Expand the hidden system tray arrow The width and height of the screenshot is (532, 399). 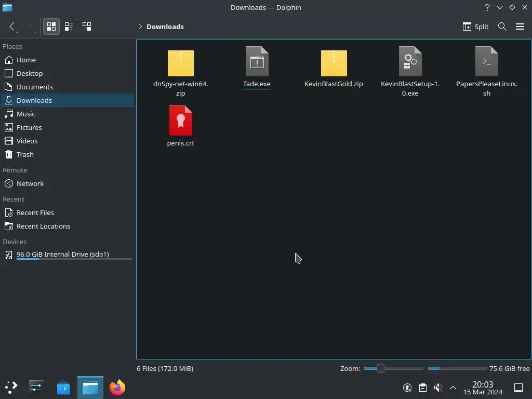pyautogui.click(x=453, y=388)
